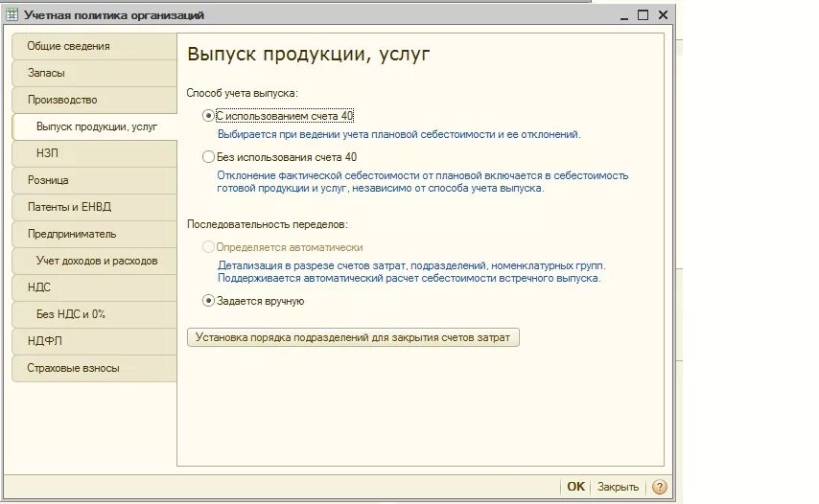Open the 'Производство' section
Image resolution: width=819 pixels, height=504 pixels.
click(95, 100)
